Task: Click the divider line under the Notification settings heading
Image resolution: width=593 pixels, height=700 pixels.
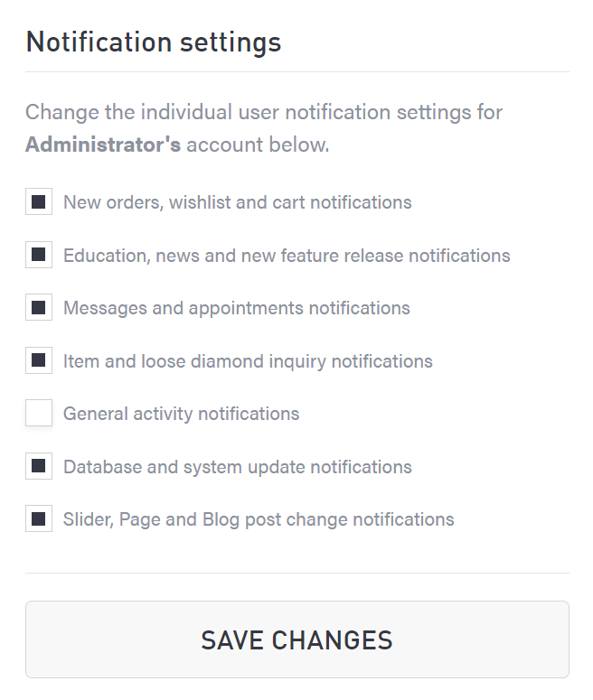Action: (297, 71)
